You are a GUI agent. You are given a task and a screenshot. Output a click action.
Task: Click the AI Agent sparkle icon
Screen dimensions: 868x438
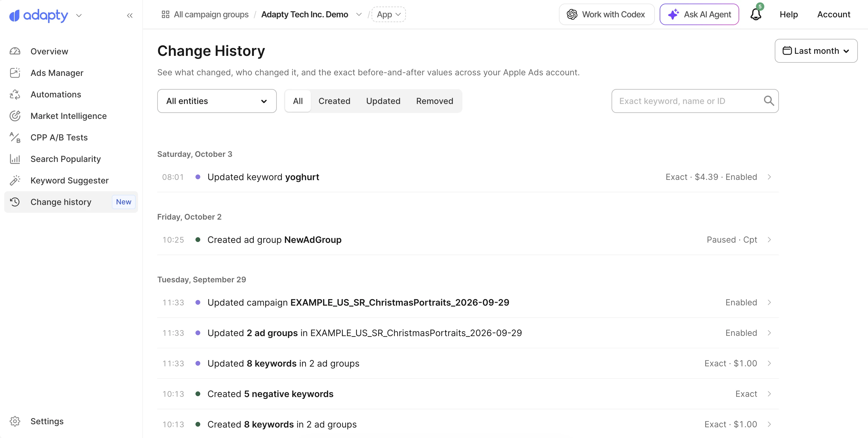[673, 14]
